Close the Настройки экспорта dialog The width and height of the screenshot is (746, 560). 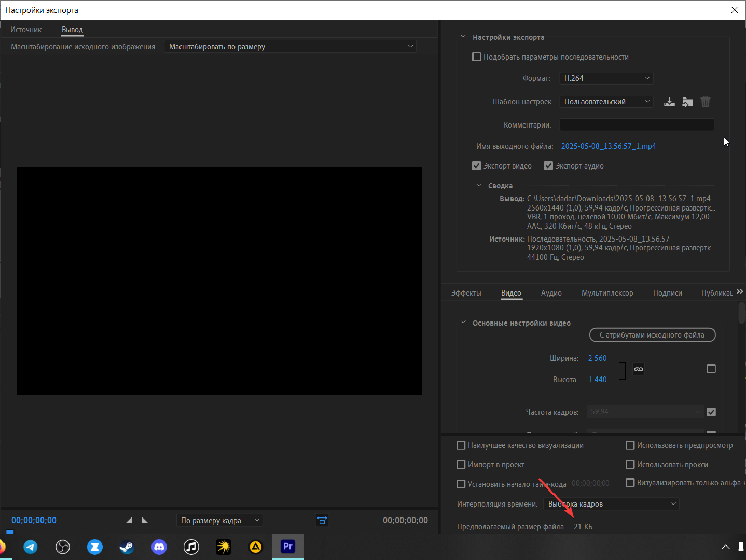click(x=735, y=10)
